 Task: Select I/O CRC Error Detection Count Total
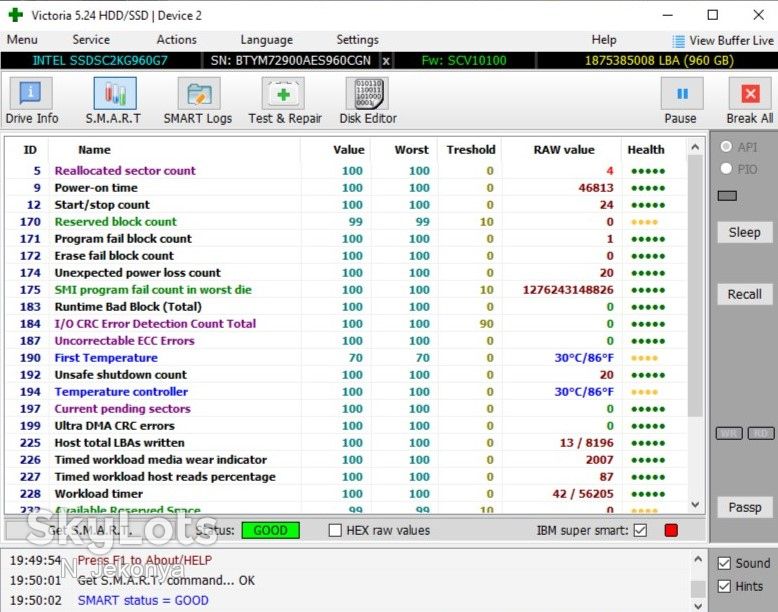[x=346, y=324]
